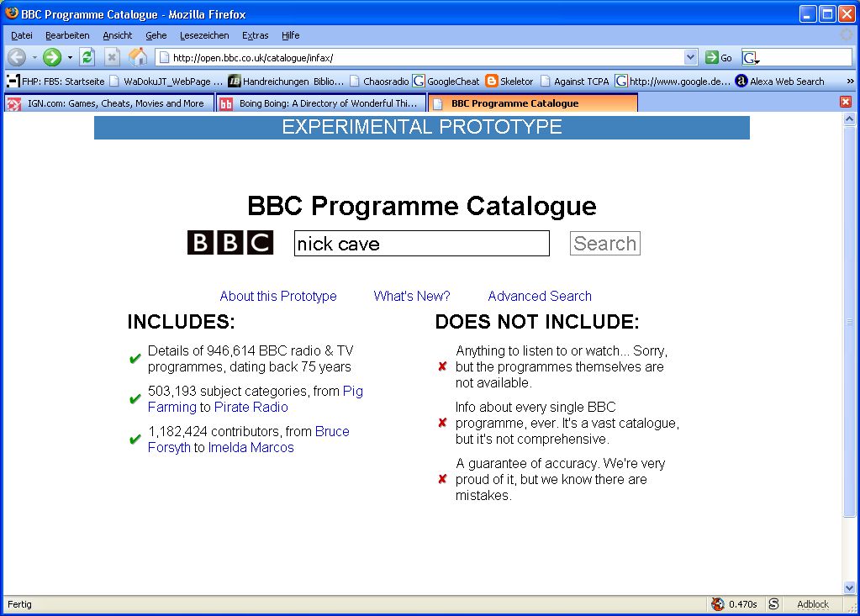Click the Fertig status text
This screenshot has width=860, height=616.
19,604
